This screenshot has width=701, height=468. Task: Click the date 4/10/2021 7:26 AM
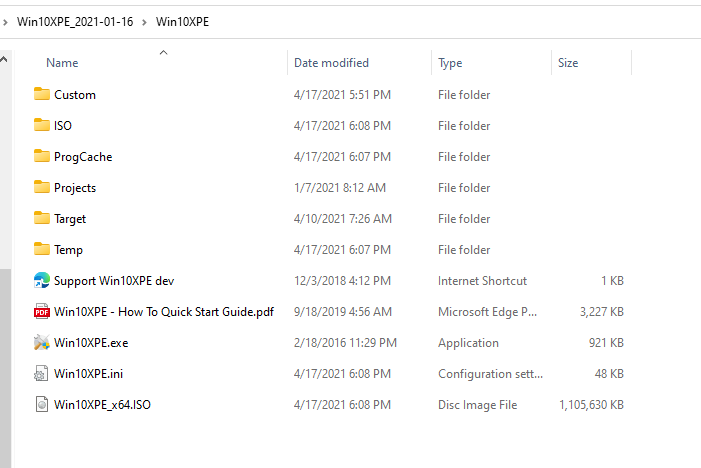[x=343, y=219]
